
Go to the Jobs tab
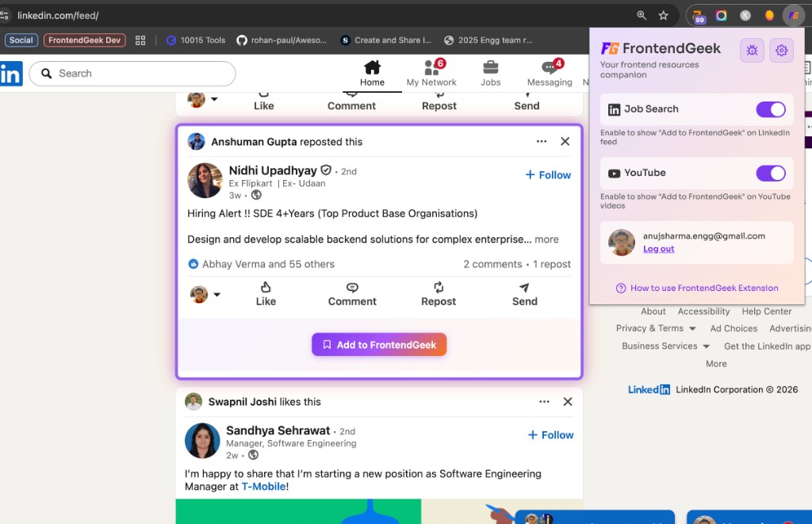490,73
